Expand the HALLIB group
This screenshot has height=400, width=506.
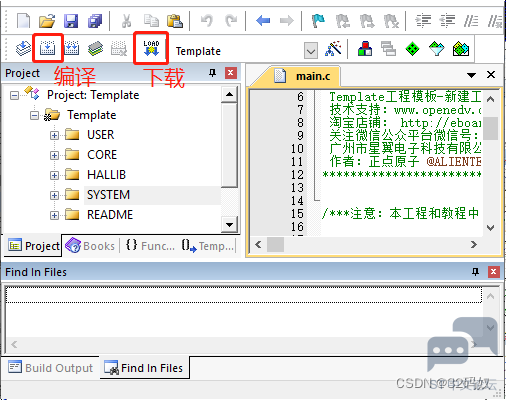(x=54, y=176)
